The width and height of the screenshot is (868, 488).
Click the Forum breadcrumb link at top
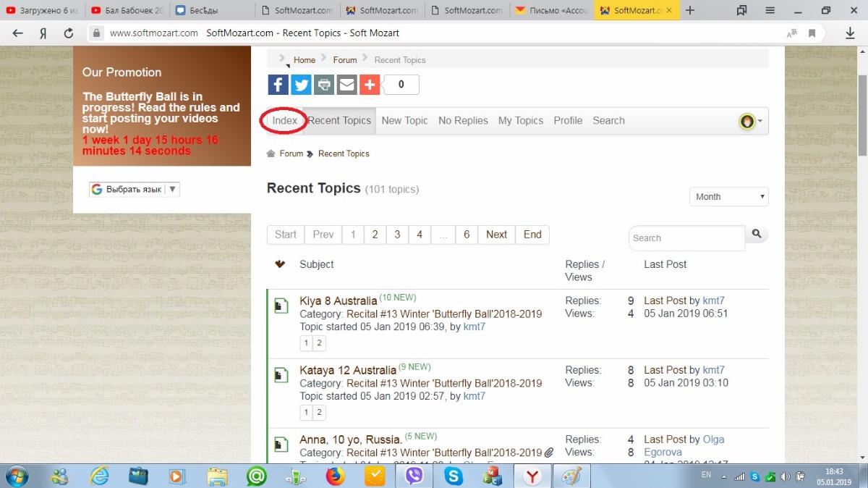[x=345, y=60]
